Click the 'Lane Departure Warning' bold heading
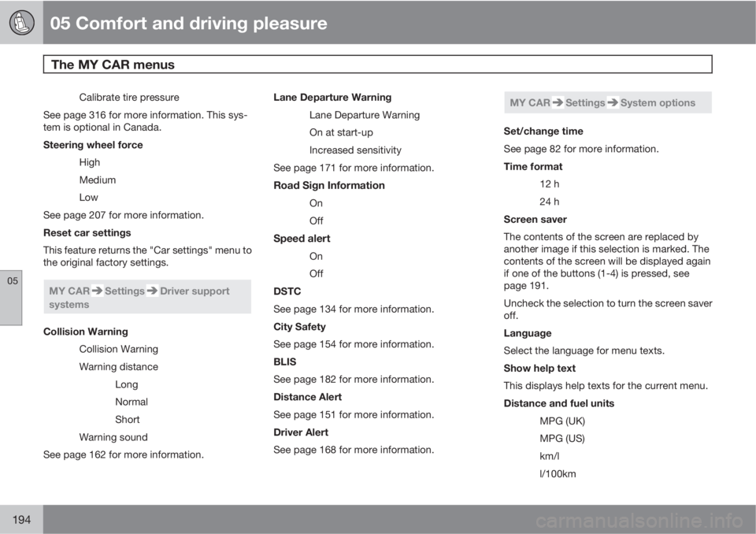This screenshot has height=534, width=756. point(332,98)
